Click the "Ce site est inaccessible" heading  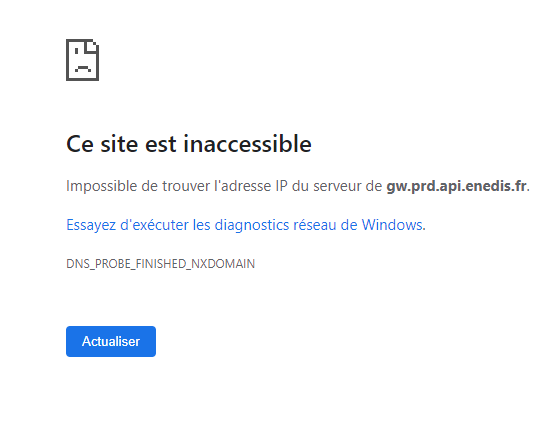click(189, 144)
